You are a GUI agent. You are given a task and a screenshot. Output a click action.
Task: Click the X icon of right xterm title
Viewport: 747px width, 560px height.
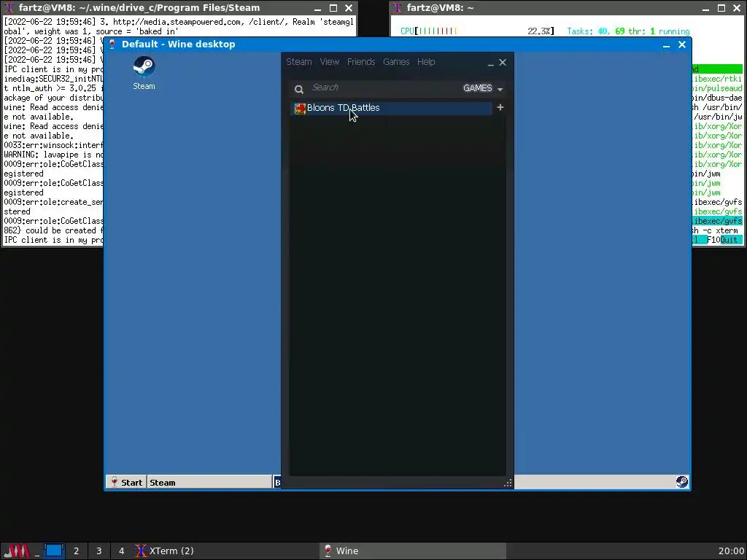397,8
